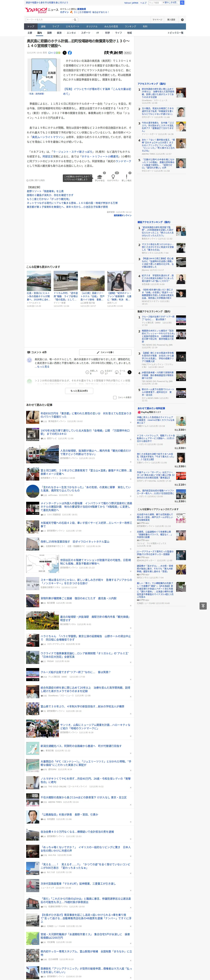Image resolution: width=210 pixels, height=980 pixels.
Task: Click the blue web search magnifier button
Action: coord(182,3)
